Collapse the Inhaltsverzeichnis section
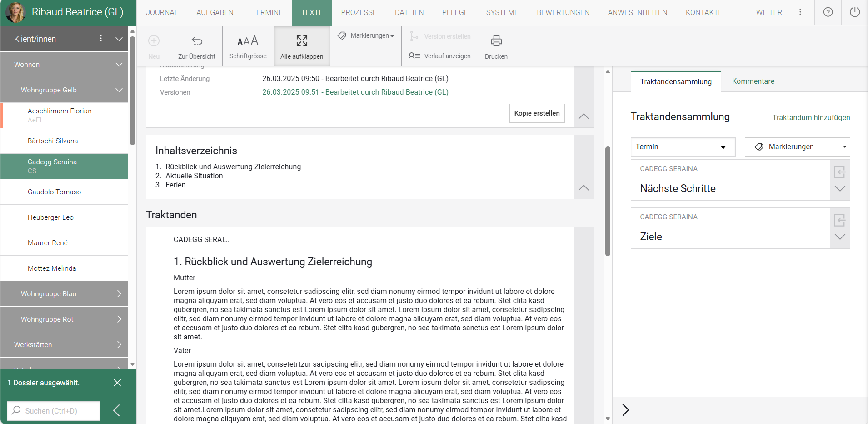Image resolution: width=868 pixels, height=424 pixels. coord(584,188)
